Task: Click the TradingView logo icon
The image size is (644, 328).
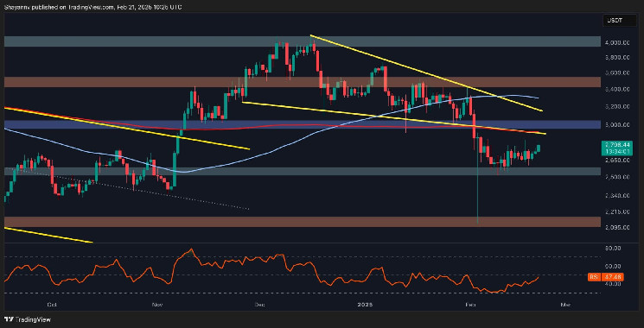Action: pos(9,319)
